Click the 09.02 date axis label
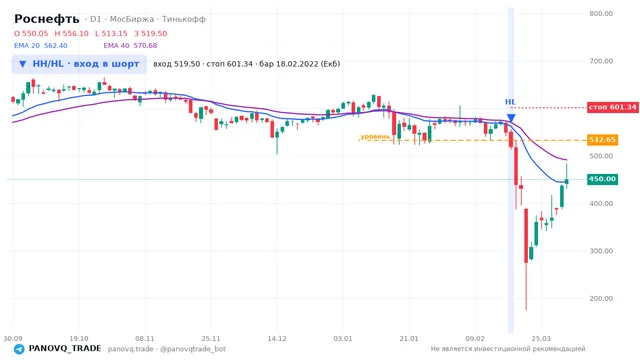This screenshot has width=640, height=360. pos(475,338)
